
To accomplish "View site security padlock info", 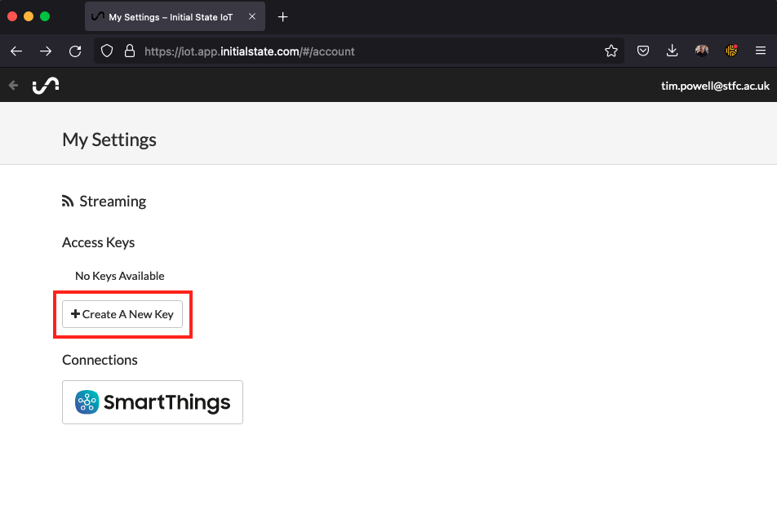I will point(130,51).
